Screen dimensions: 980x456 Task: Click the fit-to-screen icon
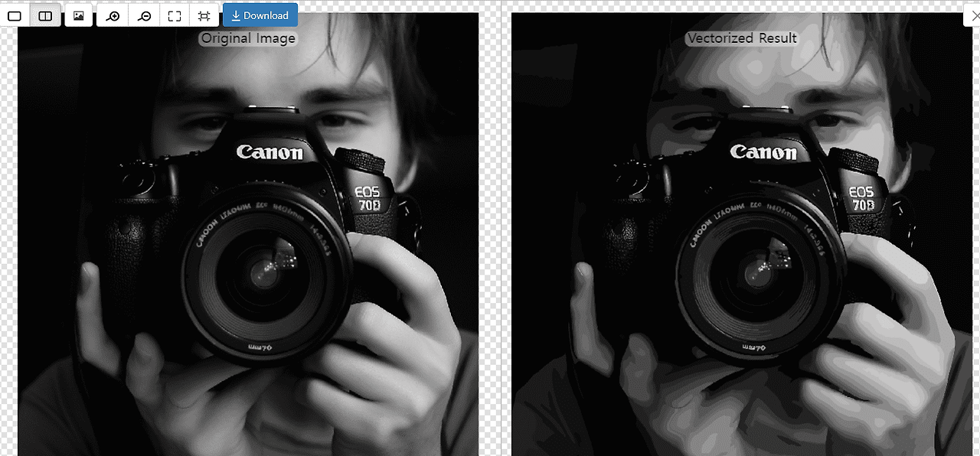(204, 15)
